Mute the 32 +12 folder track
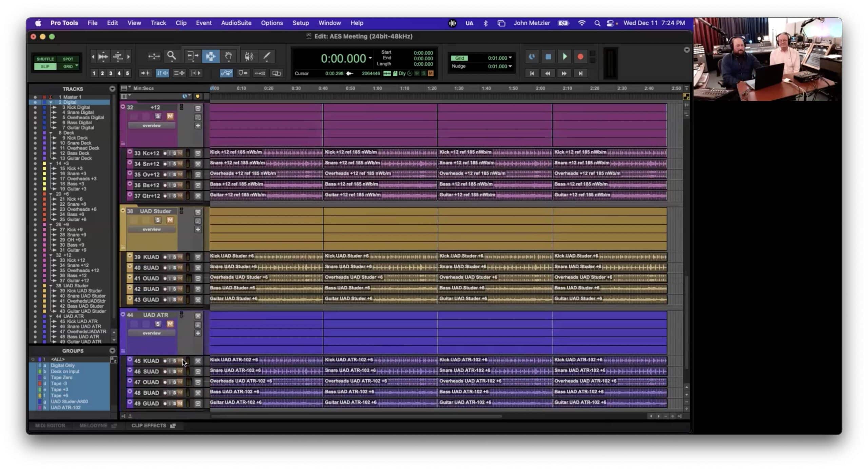Viewport: 868px width, 469px height. [x=170, y=116]
